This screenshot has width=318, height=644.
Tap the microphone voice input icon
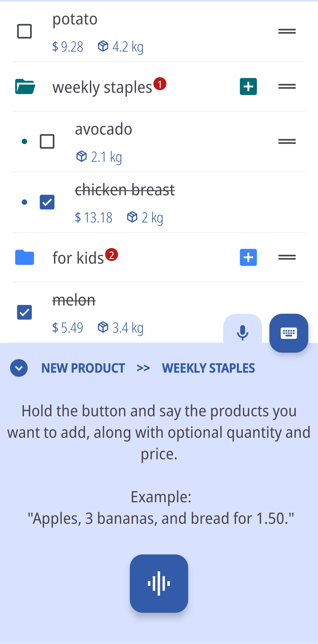(x=242, y=333)
